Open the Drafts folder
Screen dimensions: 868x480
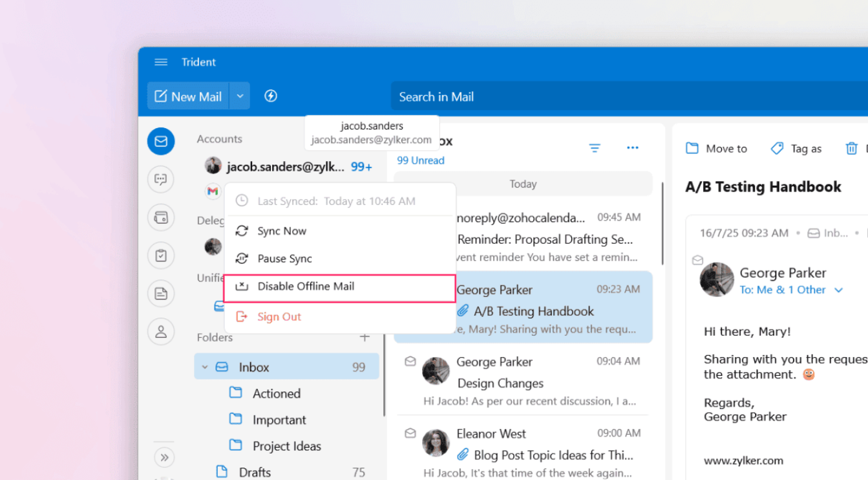point(255,472)
